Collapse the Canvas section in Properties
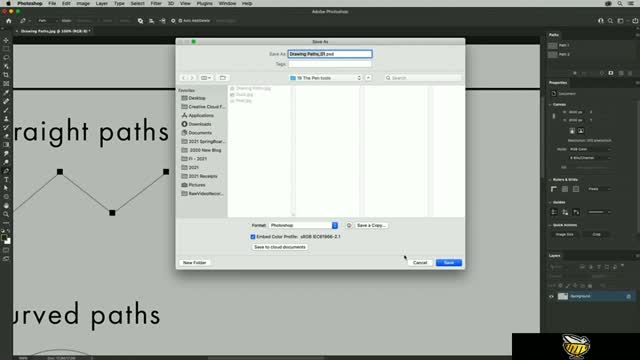Viewport: 640px width, 360px height. pos(550,104)
